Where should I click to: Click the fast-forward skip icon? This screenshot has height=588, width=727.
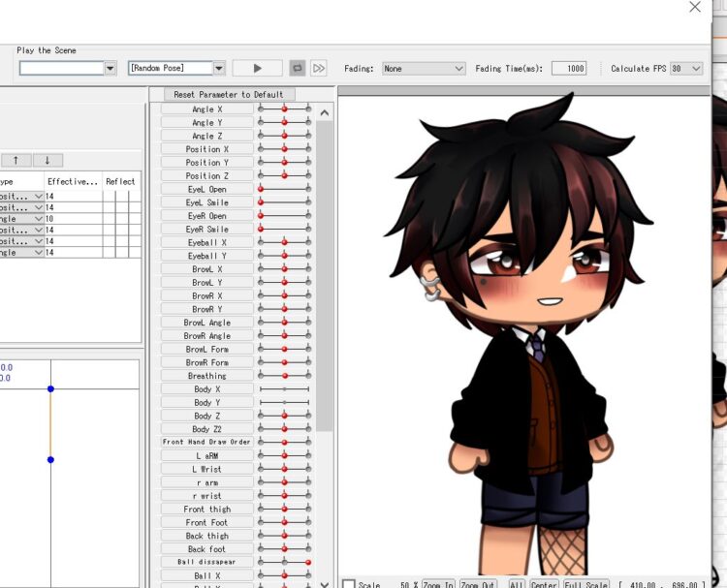[318, 69]
